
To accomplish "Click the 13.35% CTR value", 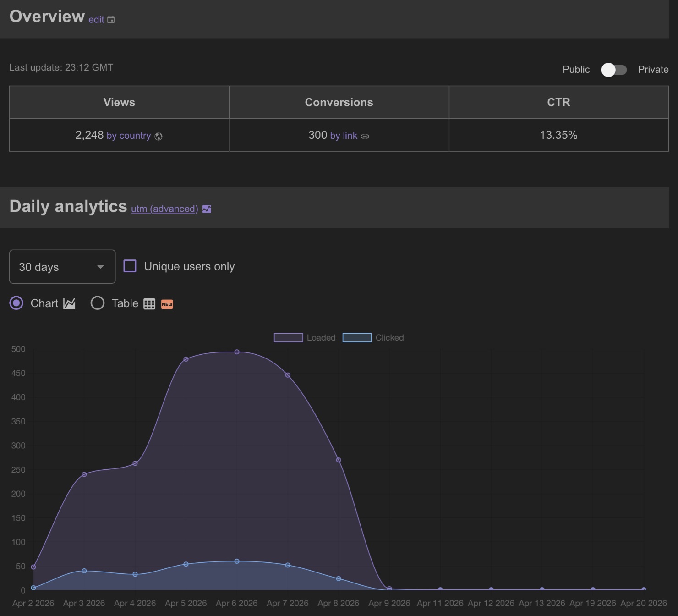I will pyautogui.click(x=558, y=135).
